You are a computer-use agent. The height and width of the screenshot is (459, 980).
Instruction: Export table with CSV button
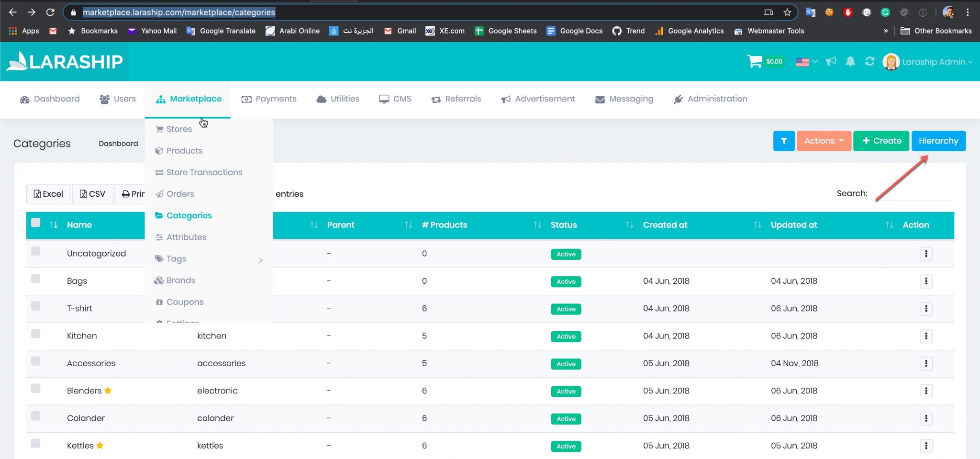pos(92,194)
